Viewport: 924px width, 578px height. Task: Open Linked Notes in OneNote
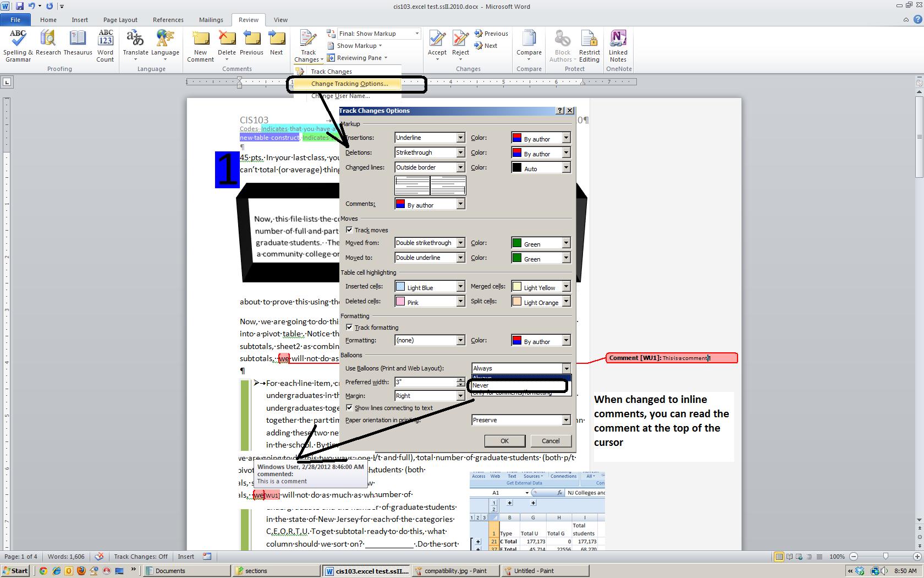(x=618, y=46)
